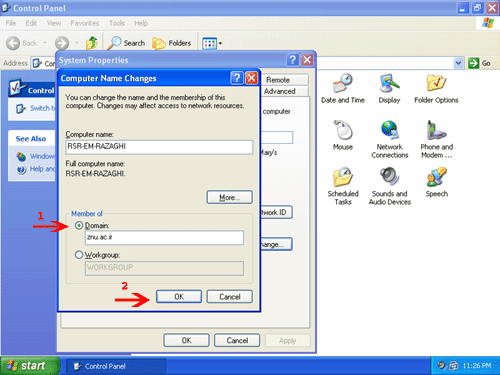The width and height of the screenshot is (500, 375).
Task: Switch to the Advanced tab
Action: 284,91
